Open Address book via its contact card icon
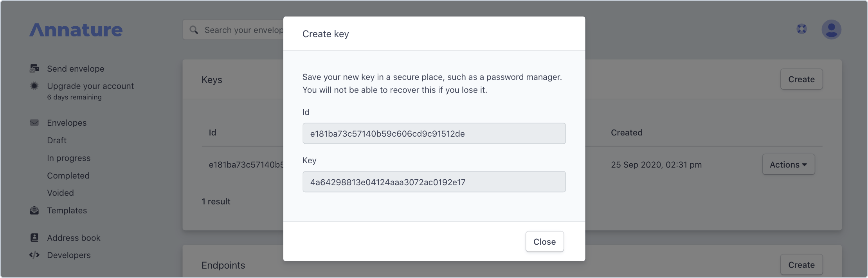Screen dimensions: 868x278 tap(34, 237)
